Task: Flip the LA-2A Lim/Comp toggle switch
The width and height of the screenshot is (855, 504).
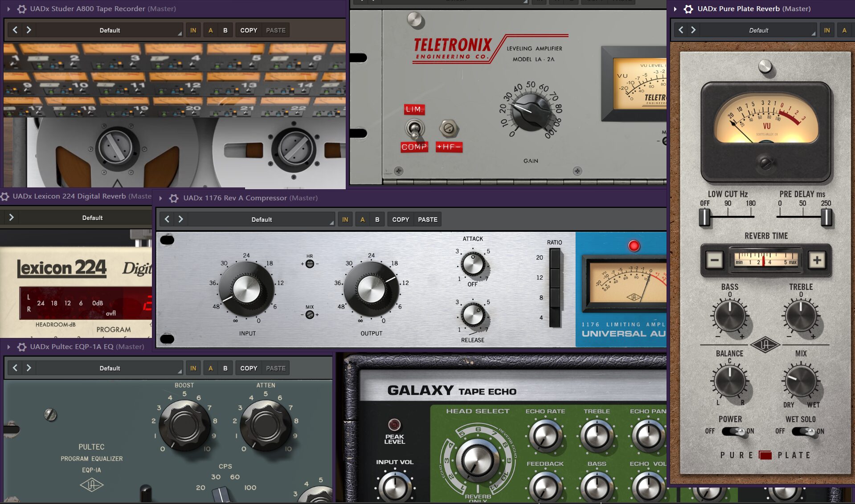Action: 415,129
